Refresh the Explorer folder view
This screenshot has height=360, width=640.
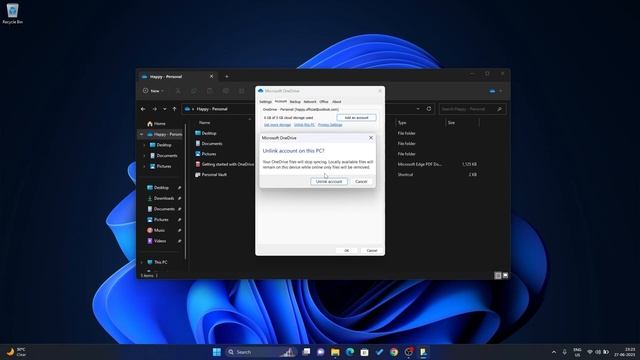click(x=429, y=109)
